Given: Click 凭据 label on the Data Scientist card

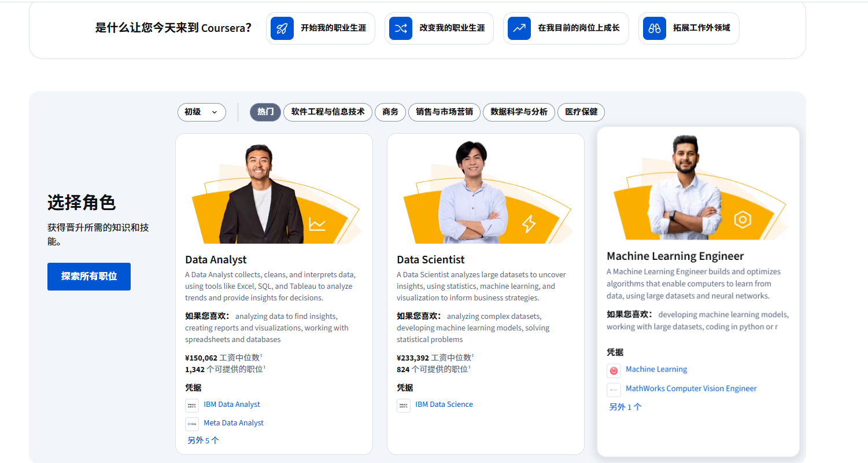Looking at the screenshot, I should coord(405,388).
